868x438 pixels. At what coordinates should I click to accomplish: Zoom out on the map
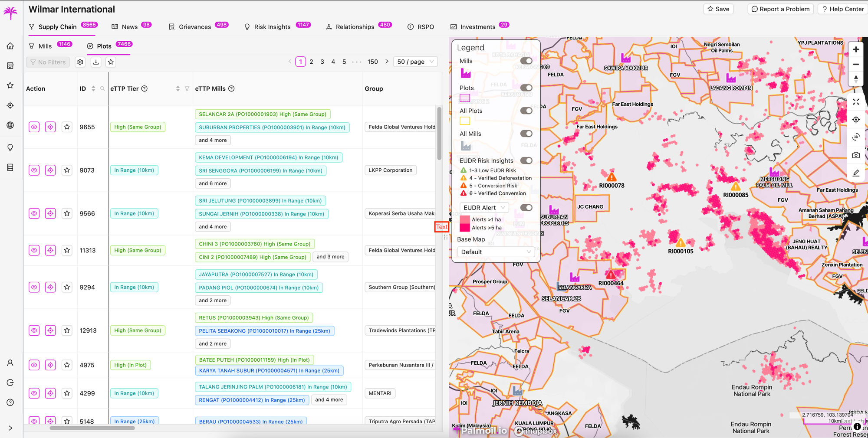[856, 64]
